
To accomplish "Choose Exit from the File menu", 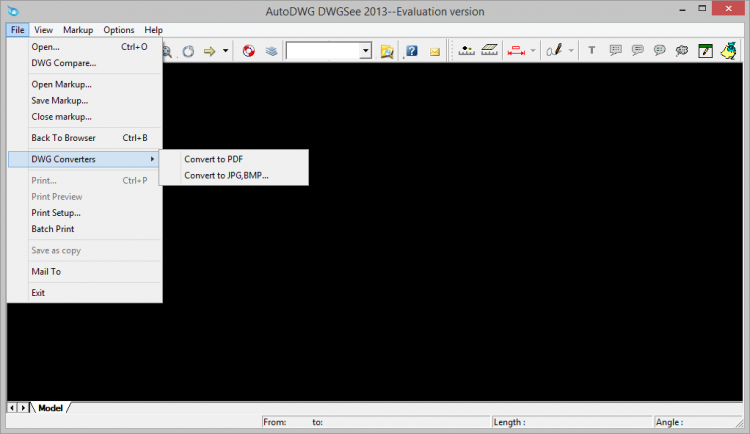I will (x=85, y=293).
